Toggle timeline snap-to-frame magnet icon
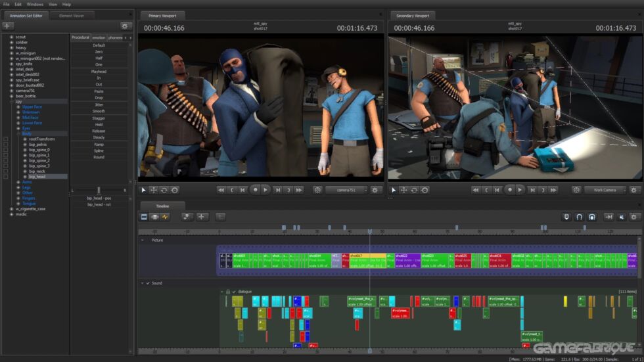The height and width of the screenshot is (362, 644). [592, 217]
